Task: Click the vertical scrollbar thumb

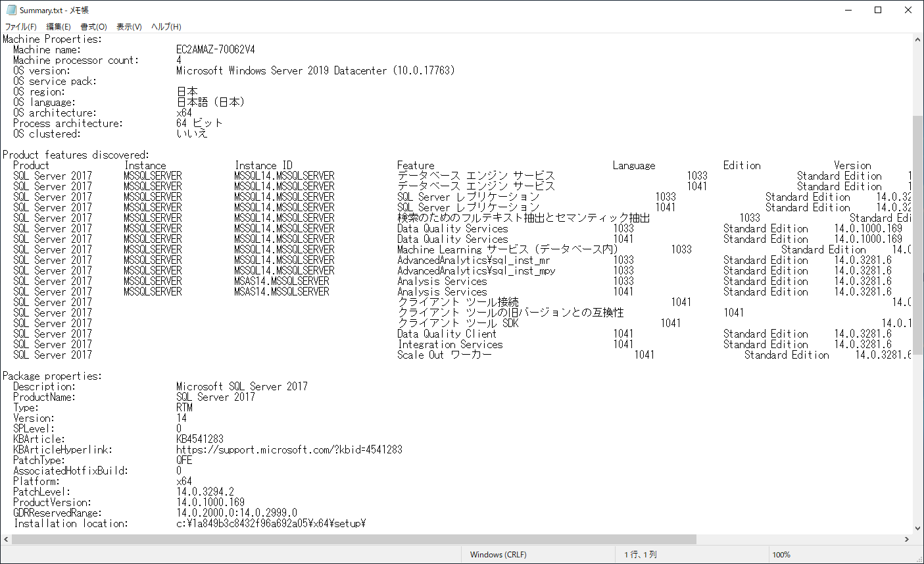Action: pyautogui.click(x=918, y=234)
